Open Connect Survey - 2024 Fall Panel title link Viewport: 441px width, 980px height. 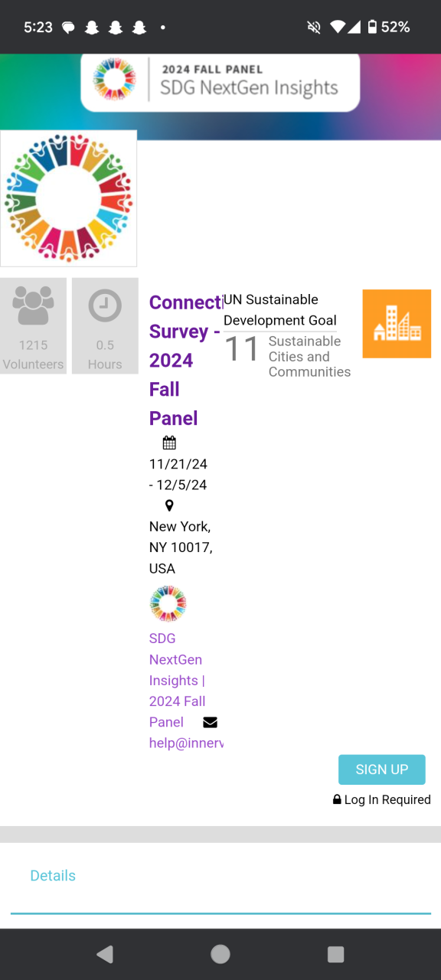click(x=185, y=360)
